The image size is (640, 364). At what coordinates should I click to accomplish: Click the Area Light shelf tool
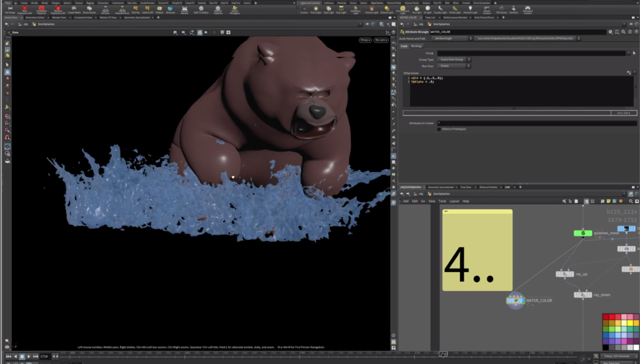pos(341,10)
